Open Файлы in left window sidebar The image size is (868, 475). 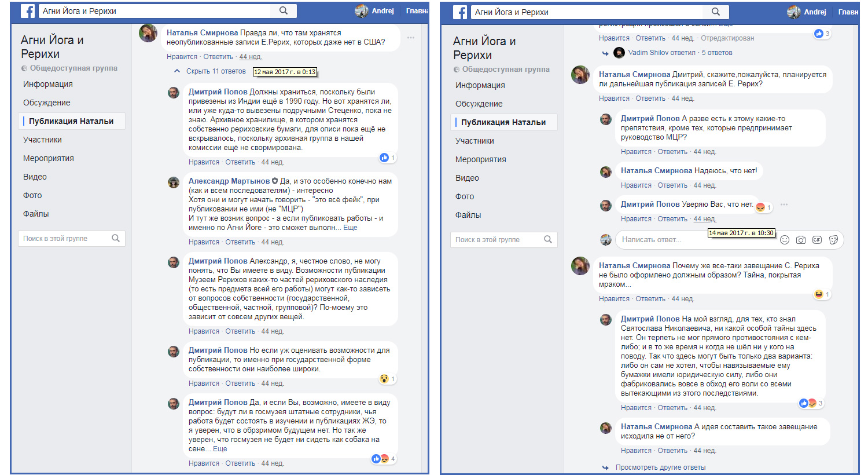(x=36, y=214)
